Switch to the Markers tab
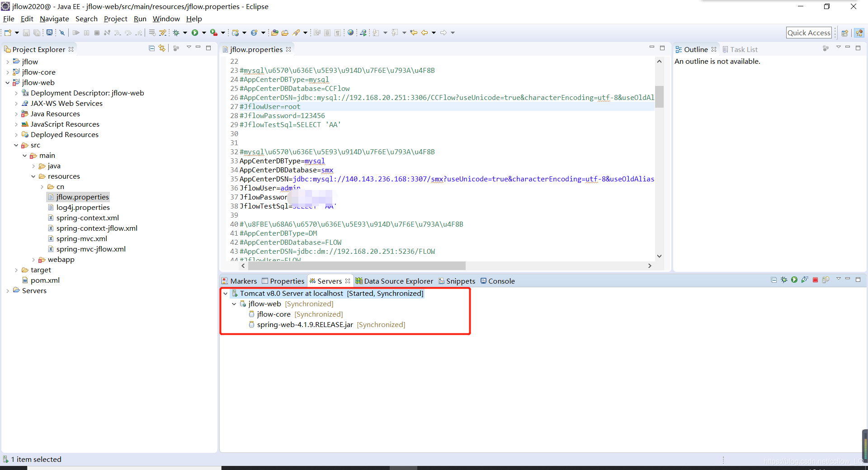 pyautogui.click(x=239, y=281)
